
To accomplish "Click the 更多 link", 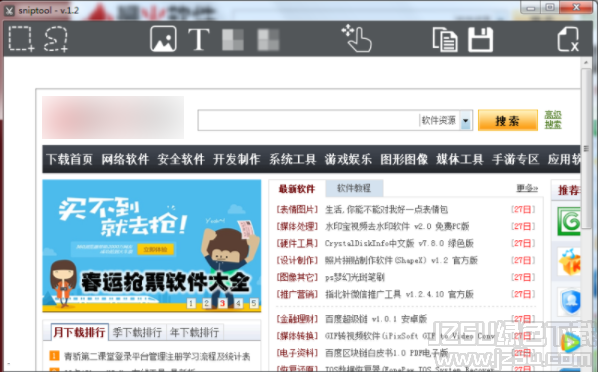I will coord(527,188).
